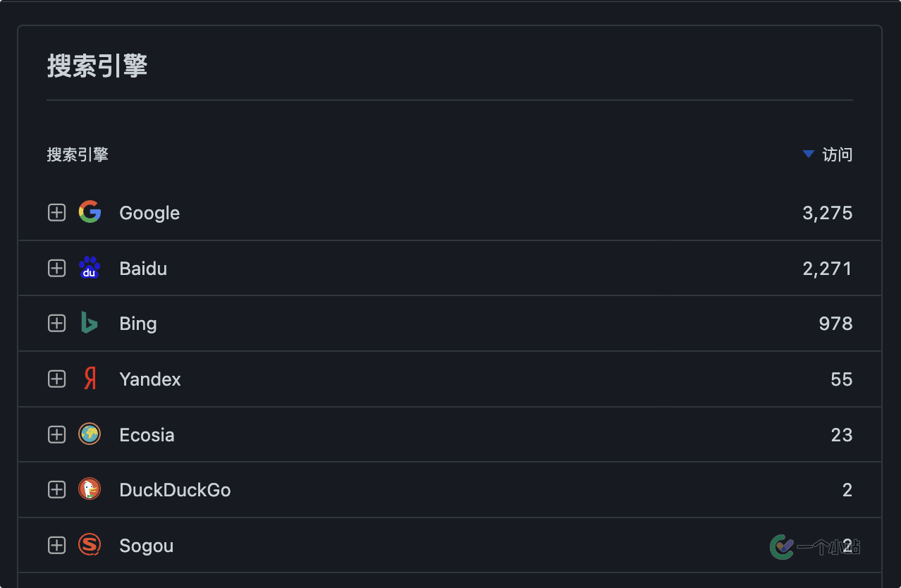Sort by the 访问 column header

[x=838, y=154]
